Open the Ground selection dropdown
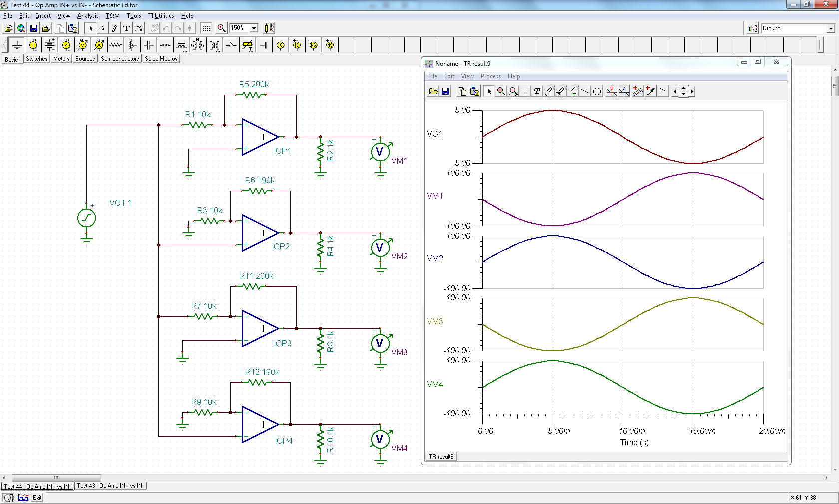839x504 pixels. (831, 28)
